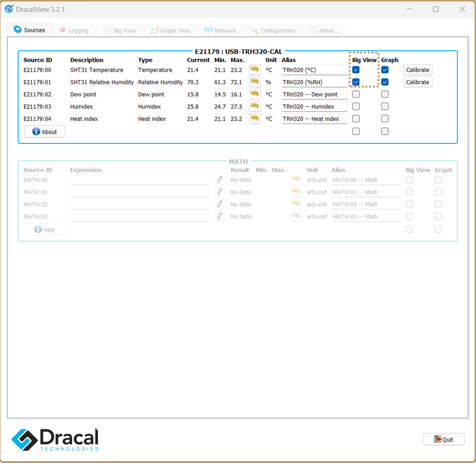The image size is (476, 463).
Task: Enable Big View for MATH:02
Action: tap(409, 204)
